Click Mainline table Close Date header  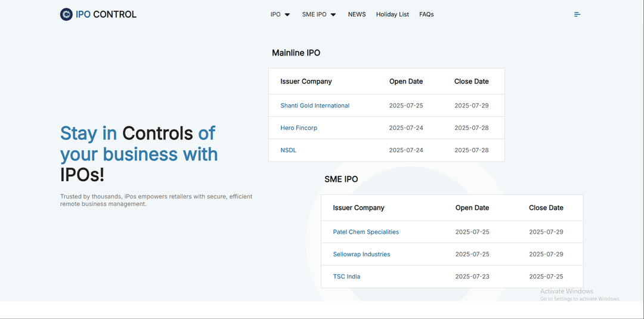[x=471, y=81]
